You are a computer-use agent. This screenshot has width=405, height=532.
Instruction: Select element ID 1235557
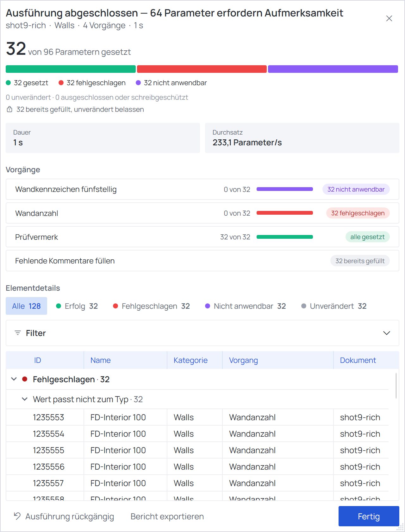(x=48, y=483)
